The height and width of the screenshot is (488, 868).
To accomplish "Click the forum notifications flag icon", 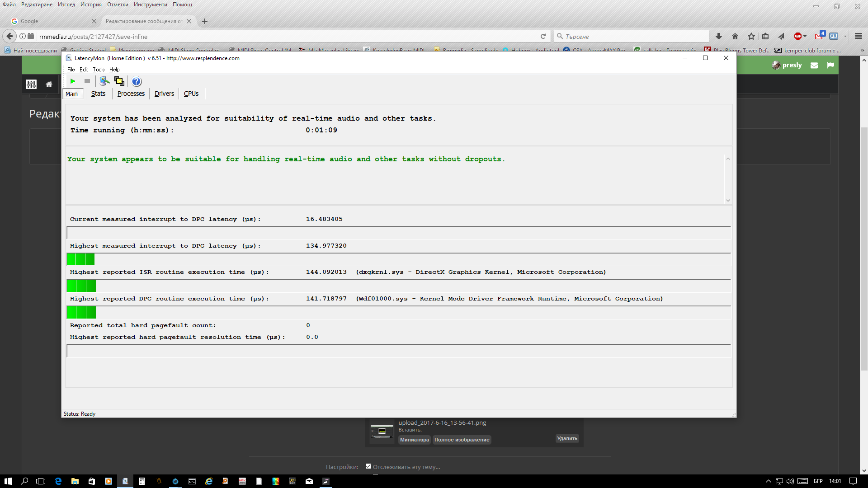I will click(830, 65).
